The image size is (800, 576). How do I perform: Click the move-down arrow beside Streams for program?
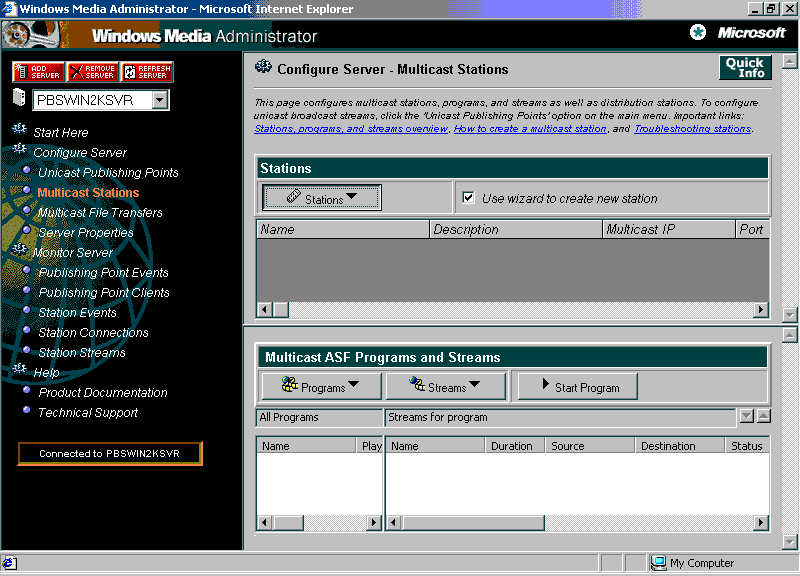[746, 416]
